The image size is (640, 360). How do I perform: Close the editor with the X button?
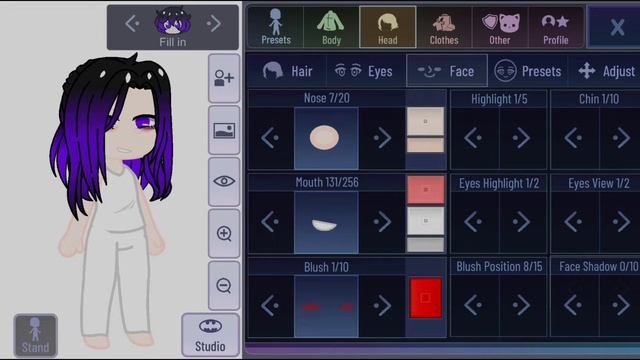[x=616, y=27]
